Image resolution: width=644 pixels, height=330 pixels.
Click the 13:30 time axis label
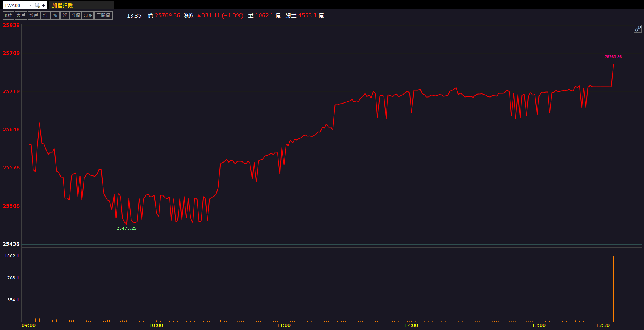click(x=603, y=325)
